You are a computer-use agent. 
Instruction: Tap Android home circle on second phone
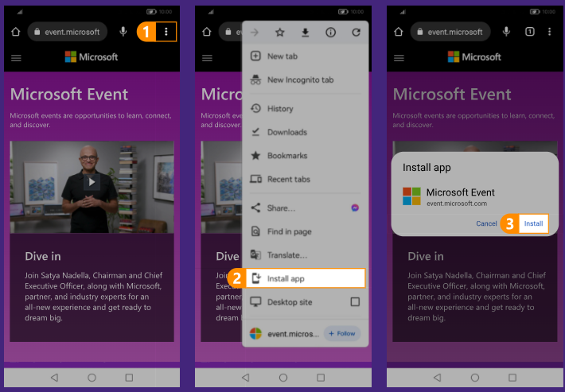pyautogui.click(x=283, y=377)
